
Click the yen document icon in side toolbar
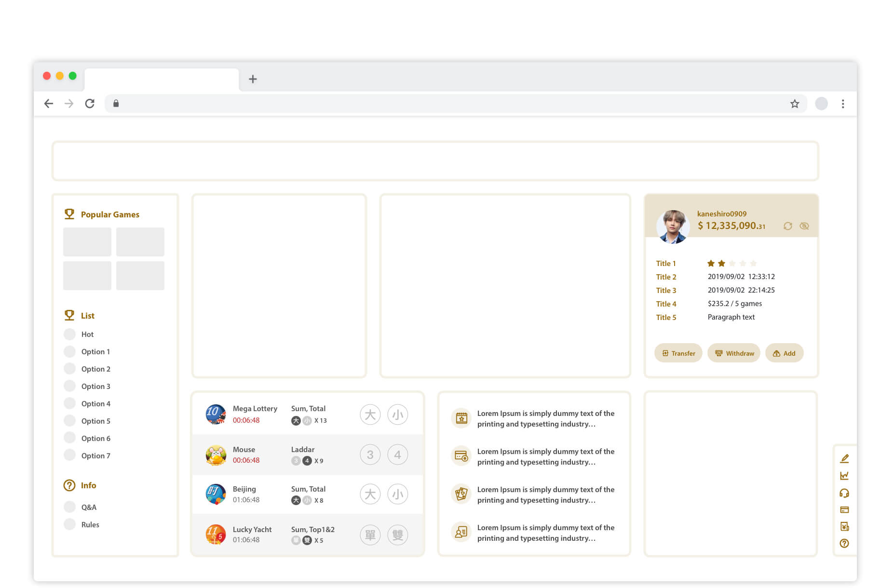(x=844, y=526)
